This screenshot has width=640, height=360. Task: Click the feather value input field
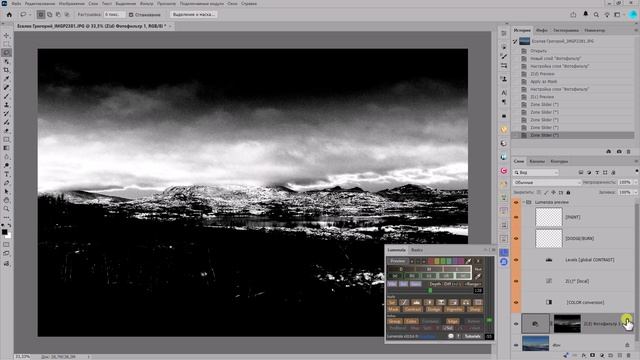(114, 14)
